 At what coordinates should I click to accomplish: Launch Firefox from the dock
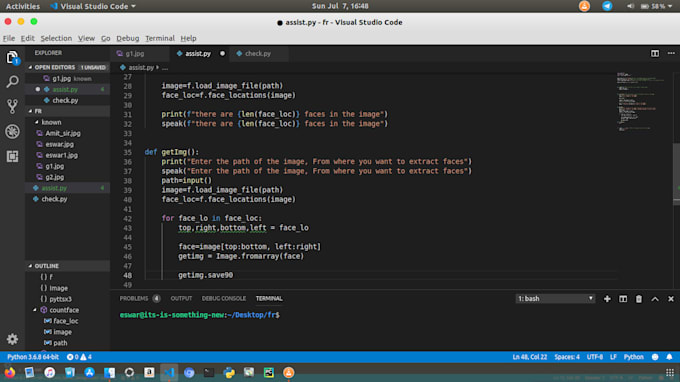pyautogui.click(x=9, y=372)
